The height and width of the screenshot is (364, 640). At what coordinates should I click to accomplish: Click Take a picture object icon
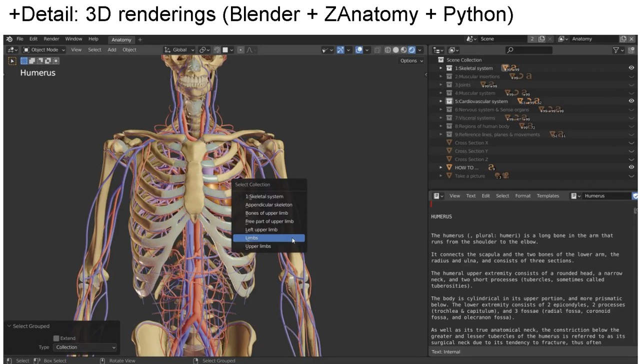point(449,176)
